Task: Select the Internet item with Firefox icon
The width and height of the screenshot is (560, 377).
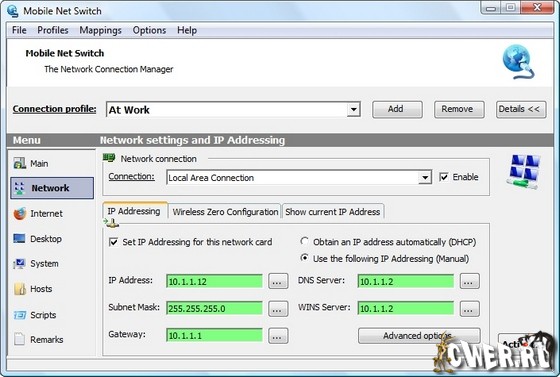Action: [x=39, y=213]
